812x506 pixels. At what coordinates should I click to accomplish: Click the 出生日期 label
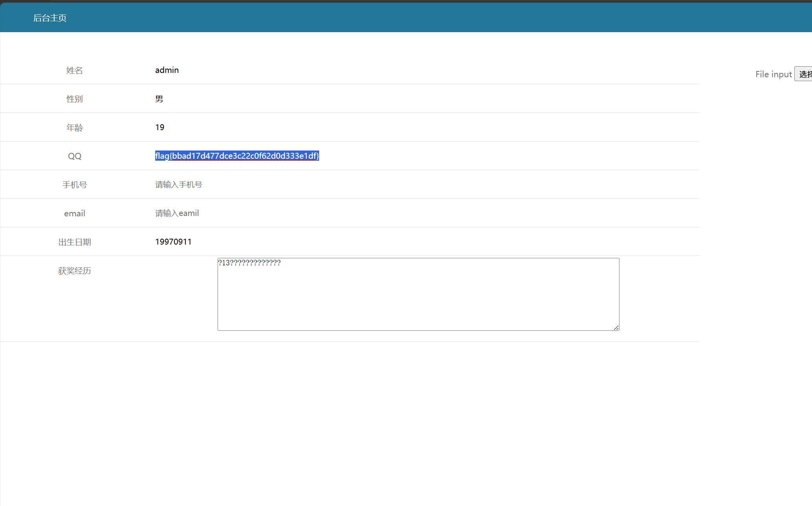coord(74,242)
